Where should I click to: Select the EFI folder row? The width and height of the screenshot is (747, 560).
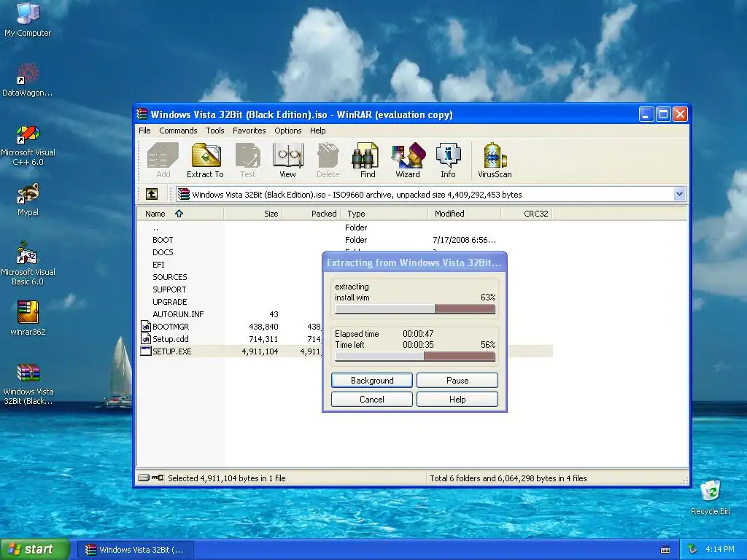(158, 264)
